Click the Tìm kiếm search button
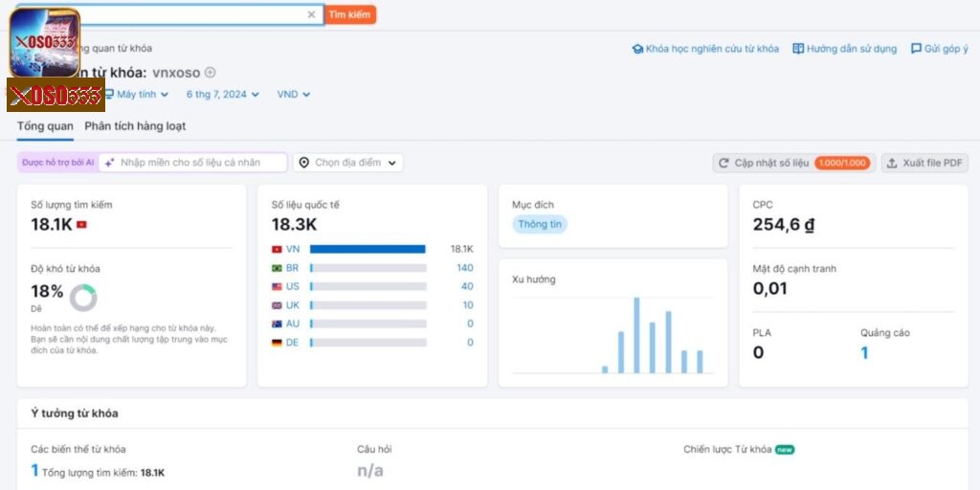The height and width of the screenshot is (490, 980). coord(350,14)
